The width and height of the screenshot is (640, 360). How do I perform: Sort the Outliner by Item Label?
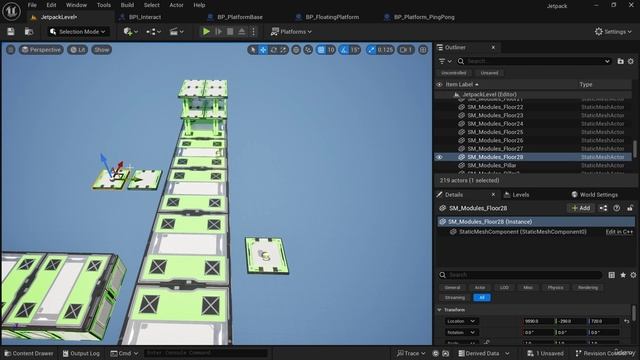click(x=461, y=84)
